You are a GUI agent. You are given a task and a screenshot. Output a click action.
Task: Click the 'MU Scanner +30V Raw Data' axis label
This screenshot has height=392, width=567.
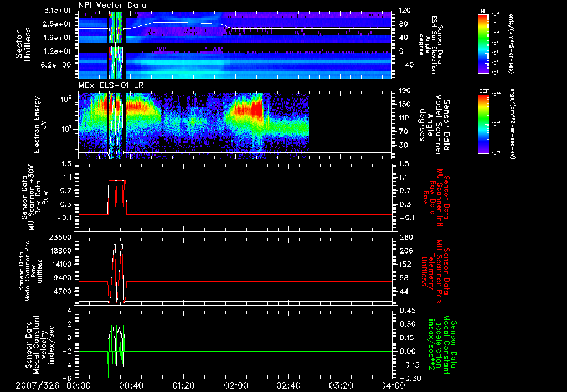(34, 198)
